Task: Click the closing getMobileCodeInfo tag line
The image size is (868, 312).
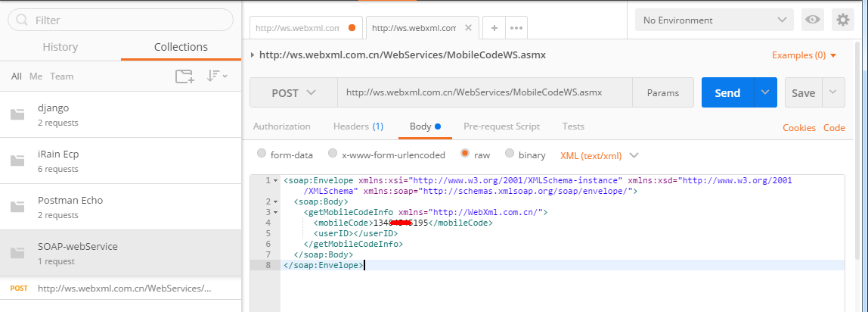Action: tap(353, 244)
